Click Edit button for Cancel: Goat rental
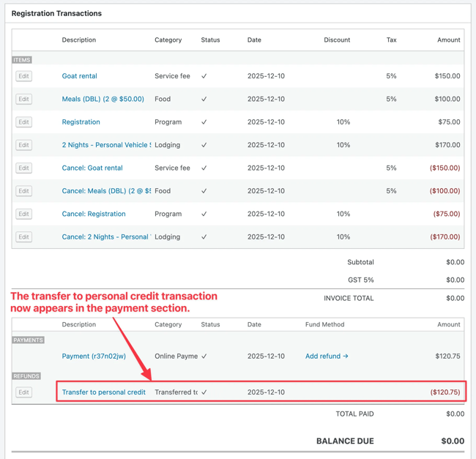This screenshot has width=476, height=459. coord(23,168)
